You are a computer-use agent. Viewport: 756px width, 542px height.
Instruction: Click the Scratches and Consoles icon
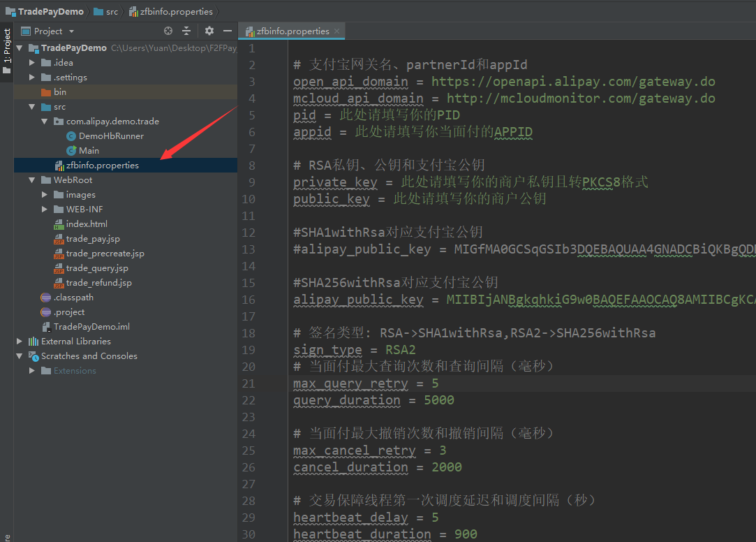pyautogui.click(x=34, y=356)
